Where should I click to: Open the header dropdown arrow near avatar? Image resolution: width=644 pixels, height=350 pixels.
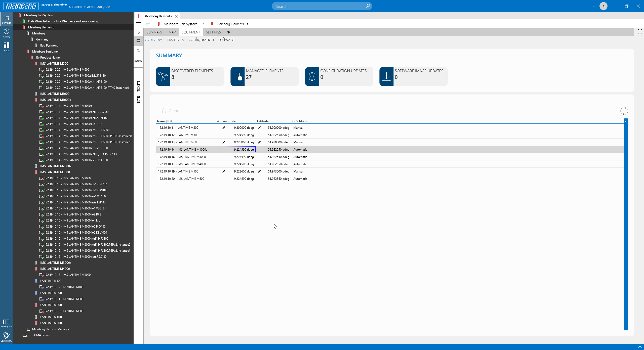pyautogui.click(x=593, y=7)
